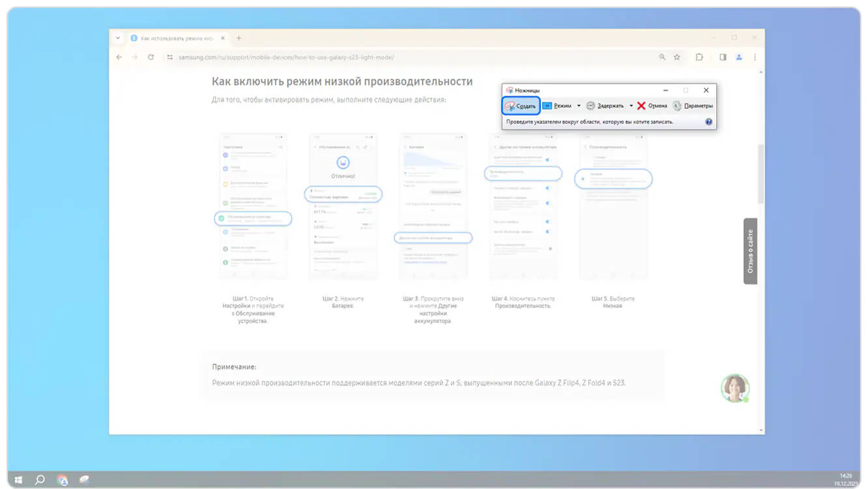Open the tab search chevron in Chrome
Screen dimensions: 868x489
pyautogui.click(x=118, y=38)
